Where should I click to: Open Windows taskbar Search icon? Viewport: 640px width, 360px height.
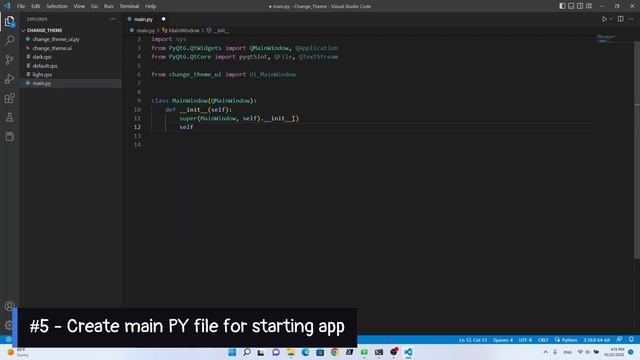click(x=247, y=352)
